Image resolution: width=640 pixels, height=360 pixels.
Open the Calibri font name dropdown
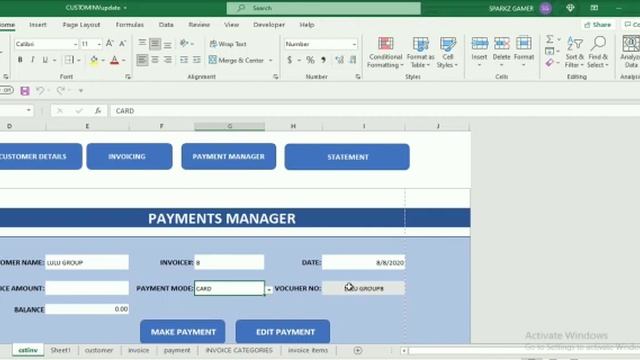(76, 44)
